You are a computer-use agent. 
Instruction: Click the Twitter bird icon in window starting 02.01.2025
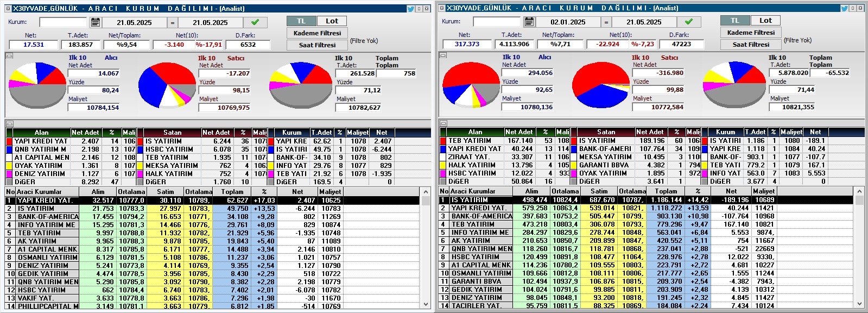pos(845,8)
